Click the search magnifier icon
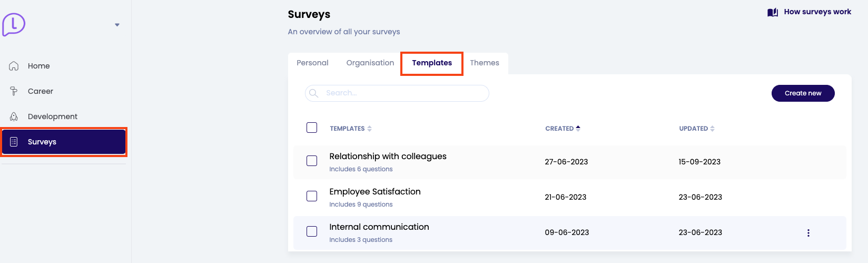 pos(314,93)
